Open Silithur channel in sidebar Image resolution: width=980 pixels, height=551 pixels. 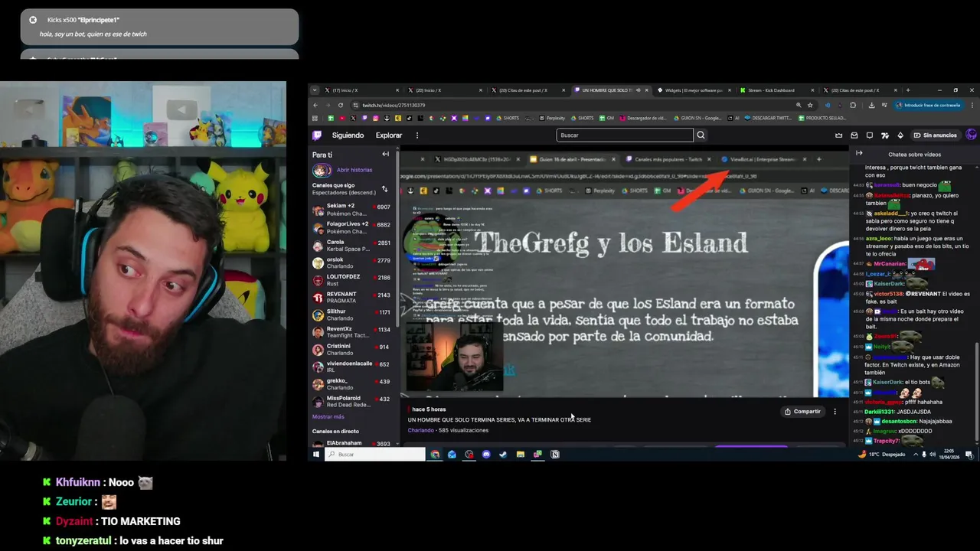pyautogui.click(x=353, y=315)
